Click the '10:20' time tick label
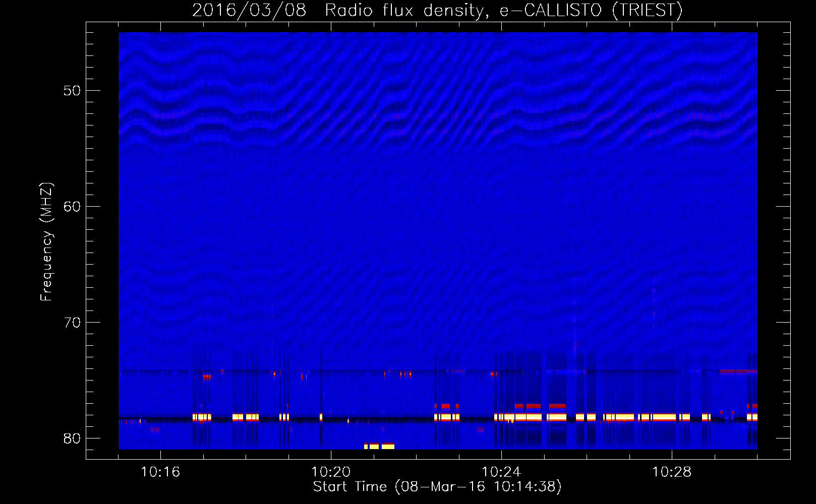Image resolution: width=816 pixels, height=504 pixels. coord(331,472)
